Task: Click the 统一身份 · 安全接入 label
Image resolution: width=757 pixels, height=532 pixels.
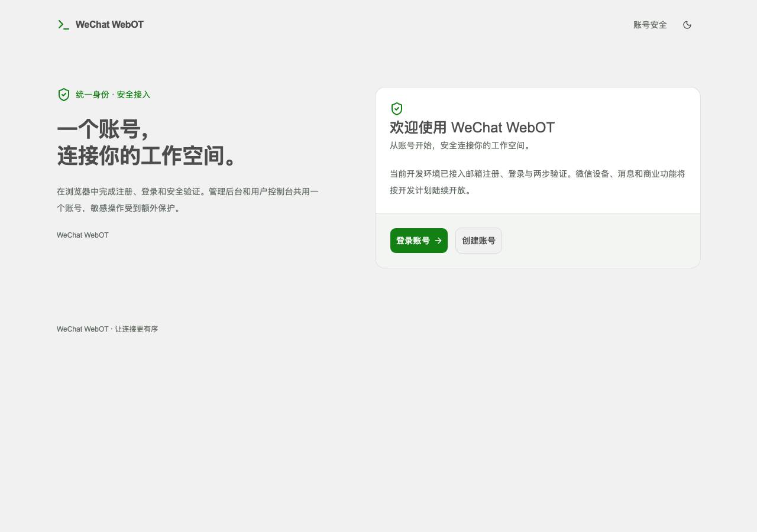Action: tap(113, 95)
